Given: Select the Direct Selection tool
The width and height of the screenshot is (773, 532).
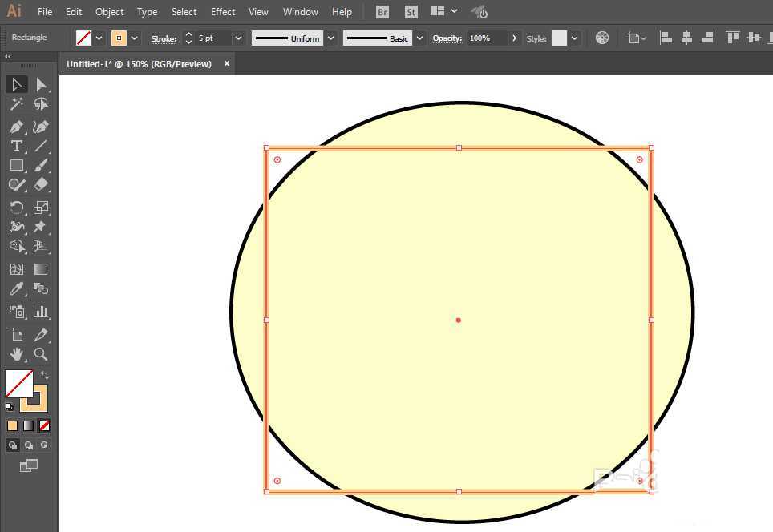Looking at the screenshot, I should [x=41, y=85].
